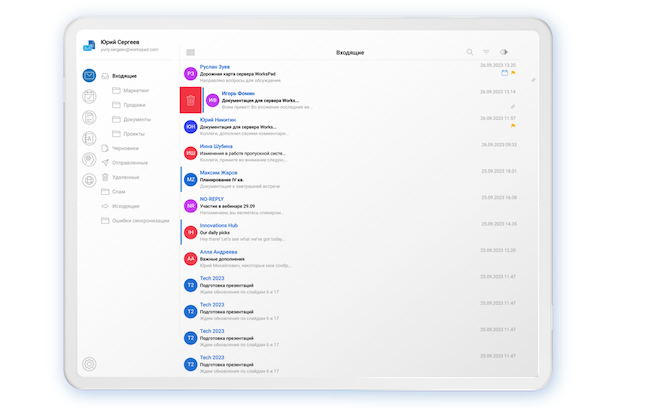Click the yuriy.sergeev@workspad.com email address

click(x=129, y=49)
